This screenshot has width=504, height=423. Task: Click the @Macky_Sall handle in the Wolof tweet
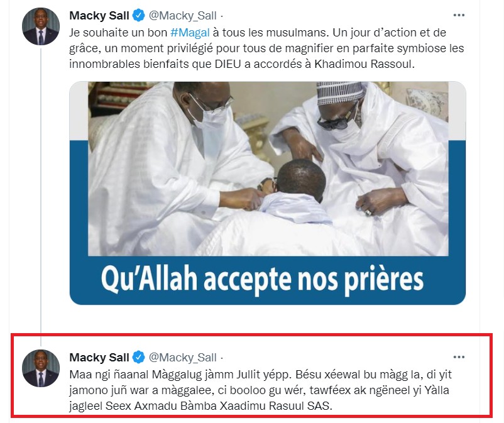[183, 358]
